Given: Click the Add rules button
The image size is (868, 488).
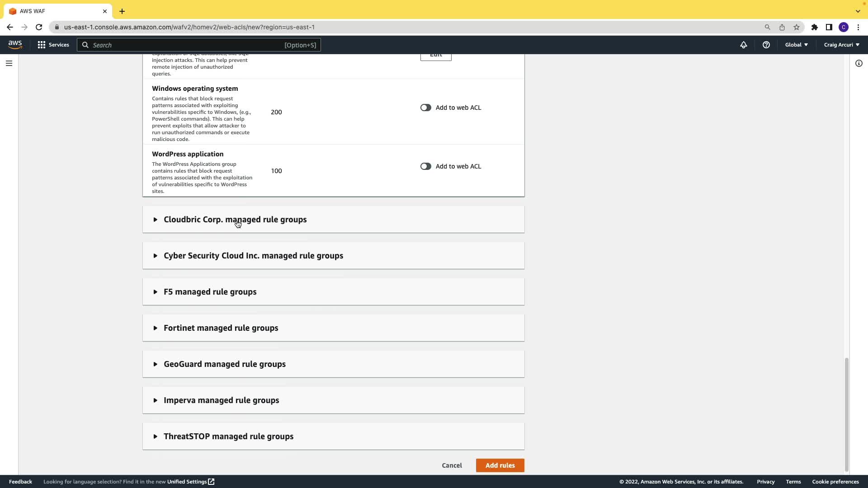Looking at the screenshot, I should coord(500,465).
